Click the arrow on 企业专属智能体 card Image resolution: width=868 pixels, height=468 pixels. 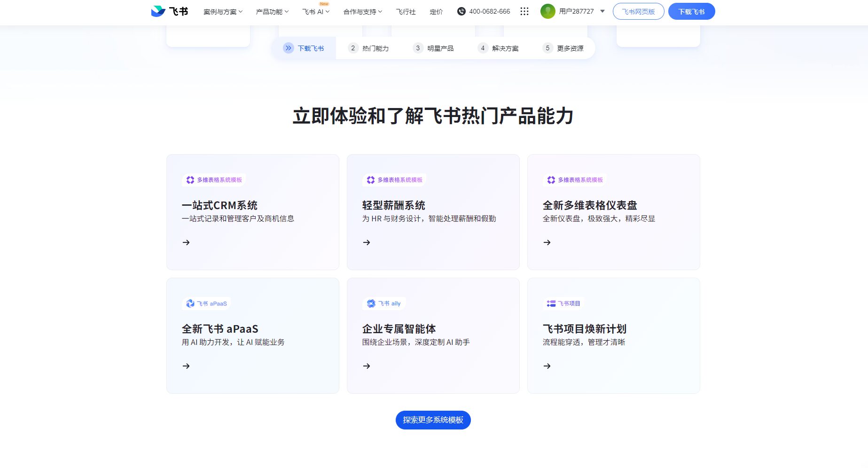click(367, 366)
